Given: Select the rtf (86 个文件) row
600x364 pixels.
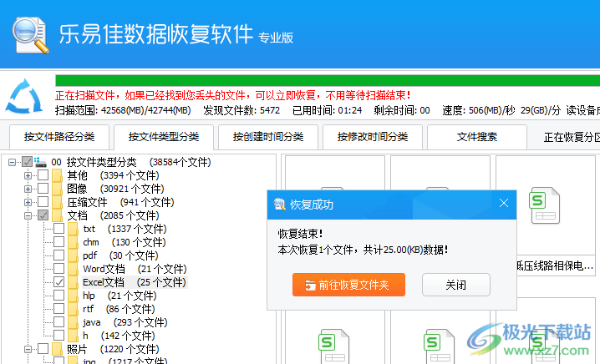Looking at the screenshot, I should pos(119,309).
